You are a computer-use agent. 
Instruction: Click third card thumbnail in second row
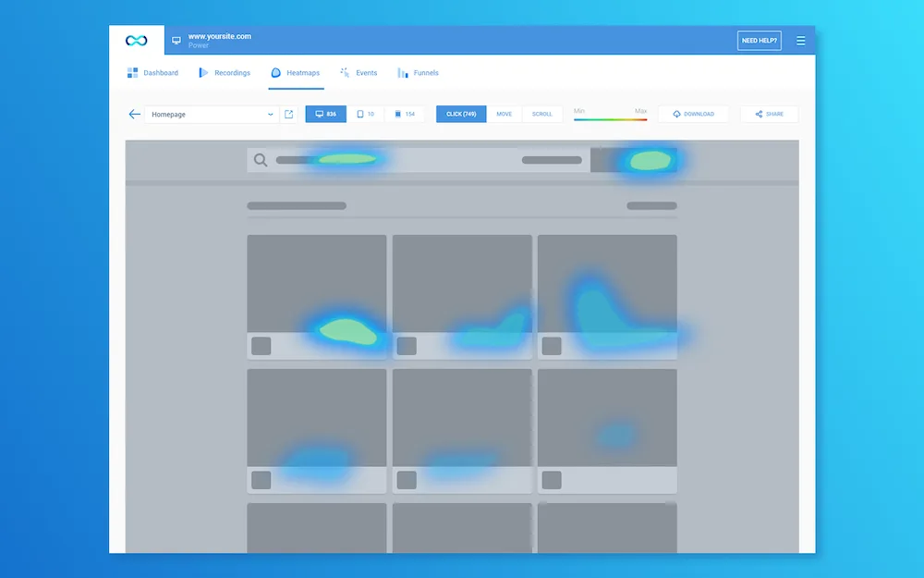607,418
